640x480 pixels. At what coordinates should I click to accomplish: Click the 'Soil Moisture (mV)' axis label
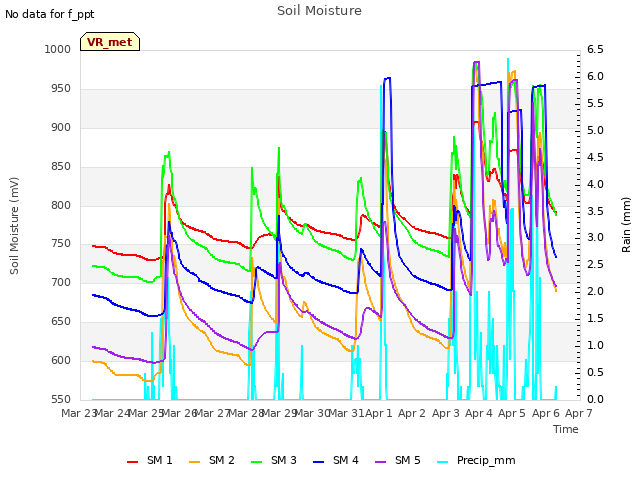point(14,226)
